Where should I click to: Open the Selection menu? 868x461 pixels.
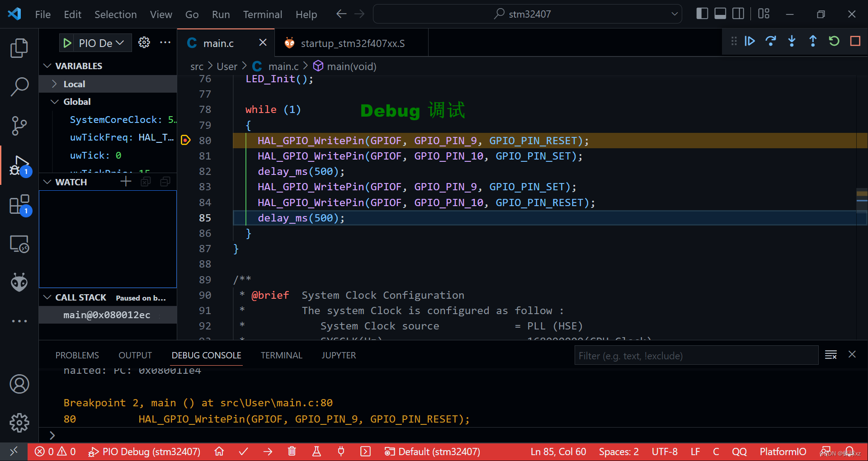[x=115, y=14]
